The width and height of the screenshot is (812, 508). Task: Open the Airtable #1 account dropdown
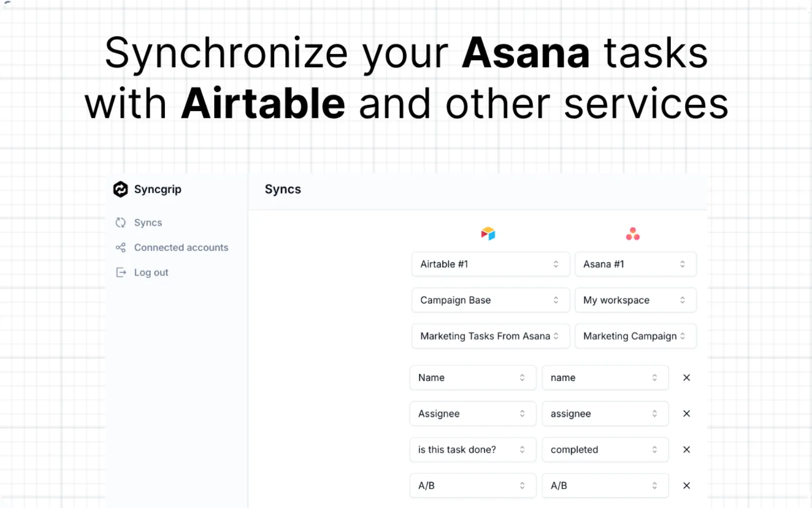(x=490, y=264)
